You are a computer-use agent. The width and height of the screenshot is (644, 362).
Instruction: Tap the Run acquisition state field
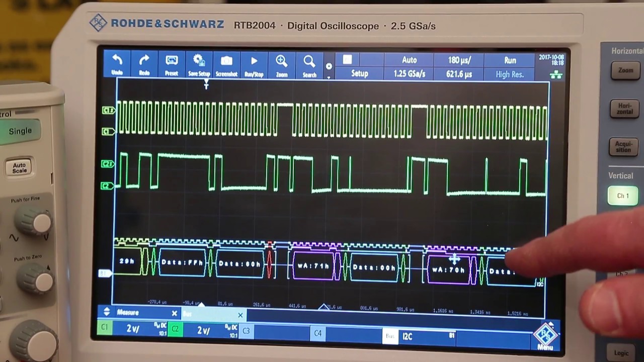[510, 60]
